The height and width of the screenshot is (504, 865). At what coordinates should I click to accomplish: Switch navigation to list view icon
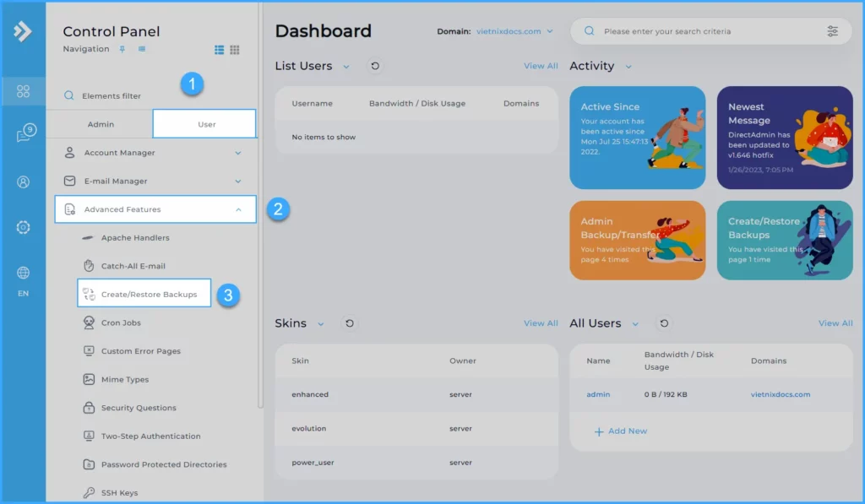(220, 50)
